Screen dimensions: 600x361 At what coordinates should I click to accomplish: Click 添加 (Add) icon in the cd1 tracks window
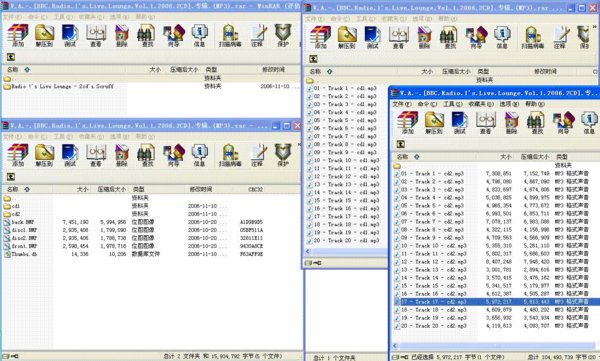pos(321,38)
